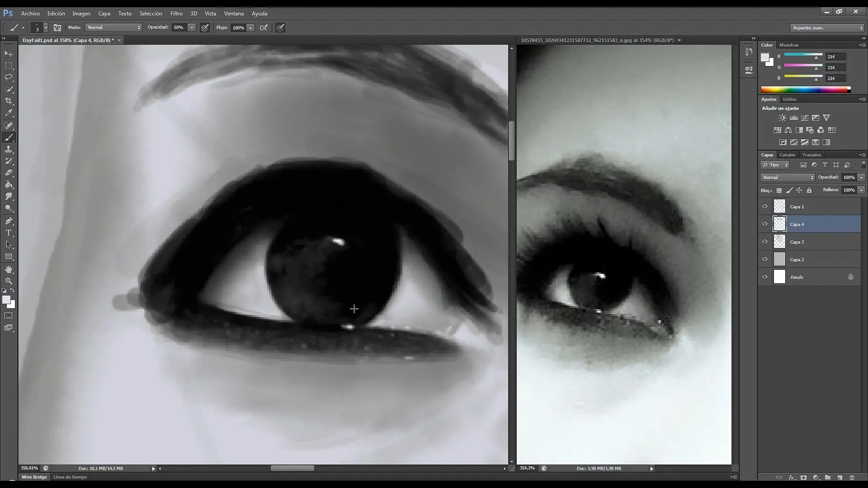Open the Relleno dropdown arrow
Image resolution: width=868 pixels, height=488 pixels.
click(861, 190)
